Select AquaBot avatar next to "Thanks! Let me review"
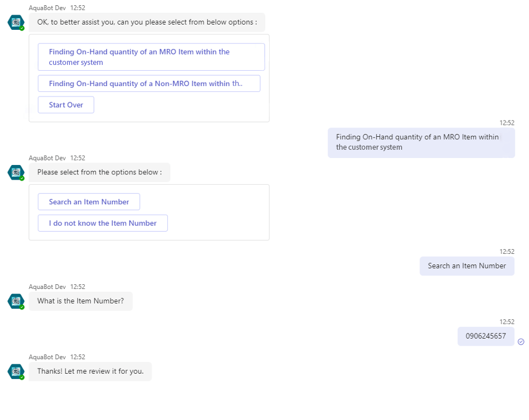Viewport: 529px width, 420px height. click(x=15, y=371)
